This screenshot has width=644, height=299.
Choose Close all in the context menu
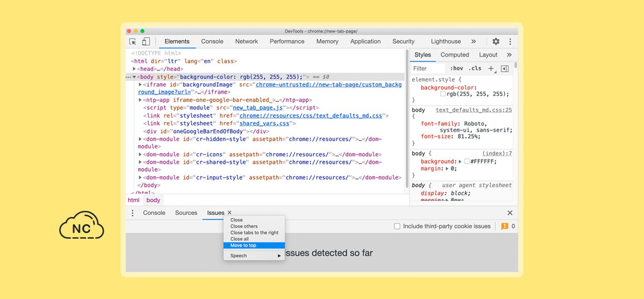click(x=254, y=239)
